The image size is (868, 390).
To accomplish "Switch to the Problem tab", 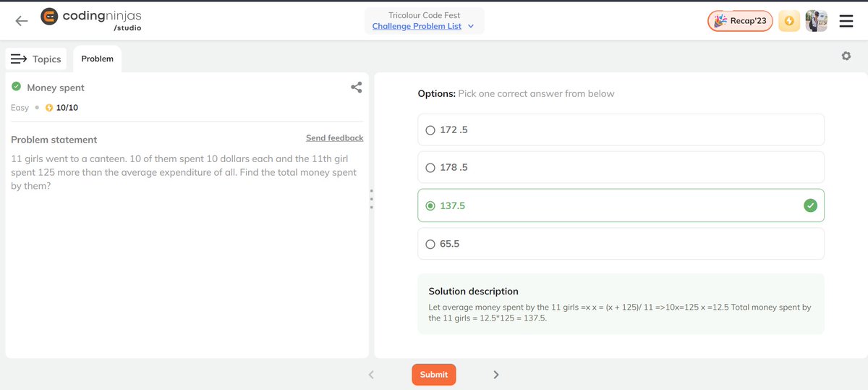I will (97, 59).
